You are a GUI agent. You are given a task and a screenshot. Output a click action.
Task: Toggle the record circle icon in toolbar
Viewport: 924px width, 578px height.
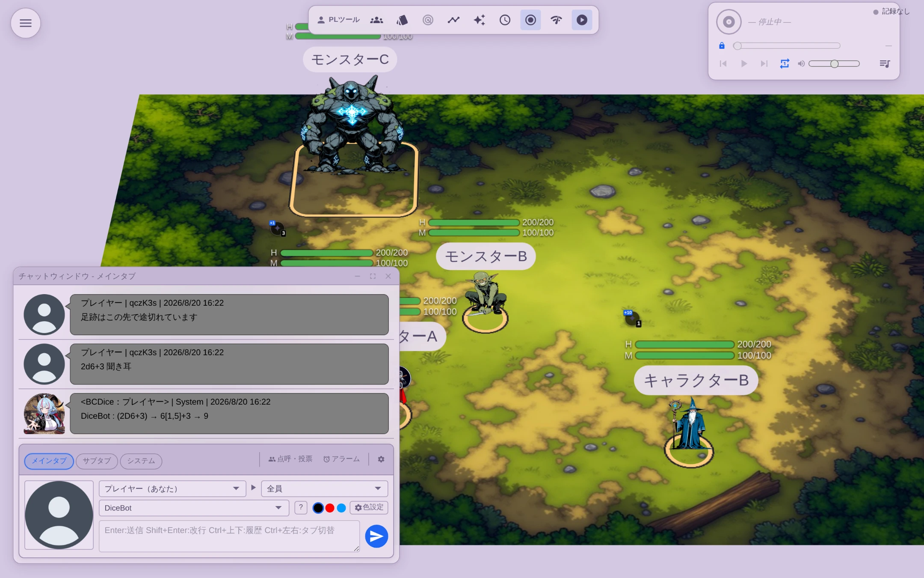coord(530,20)
